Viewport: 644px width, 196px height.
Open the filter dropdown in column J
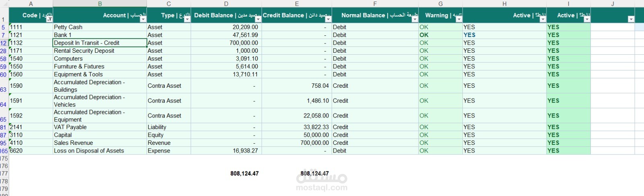[631, 19]
